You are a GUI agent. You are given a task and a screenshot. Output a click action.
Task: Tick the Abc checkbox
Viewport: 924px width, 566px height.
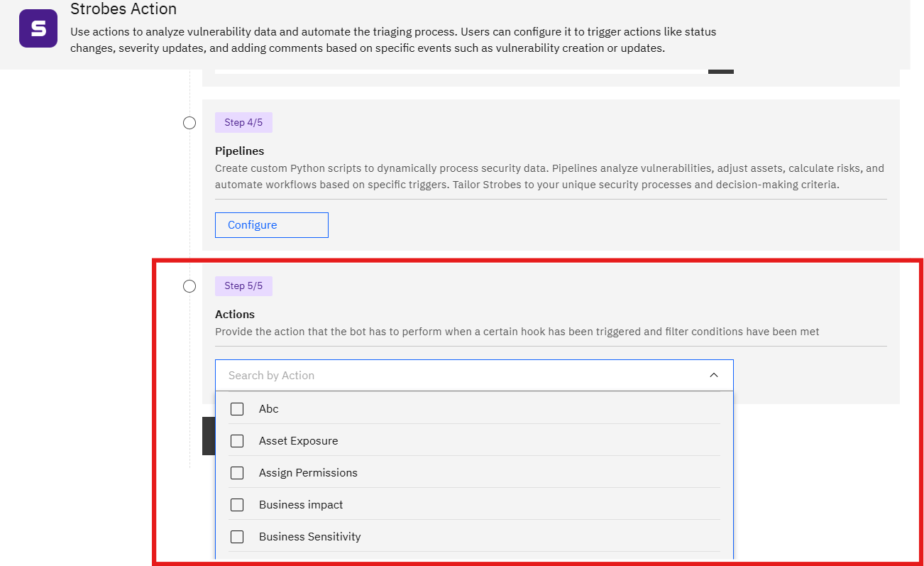(x=237, y=409)
